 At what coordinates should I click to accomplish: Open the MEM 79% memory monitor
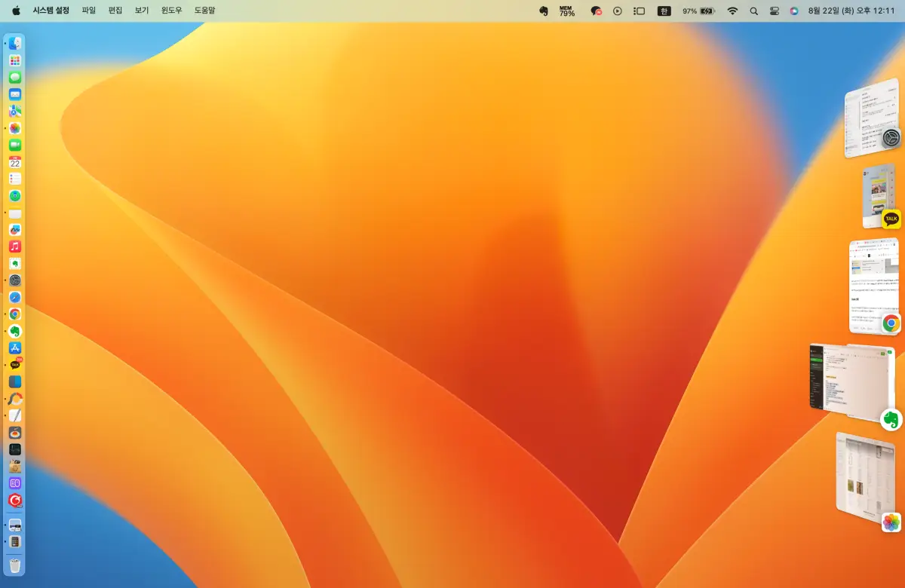pos(566,11)
